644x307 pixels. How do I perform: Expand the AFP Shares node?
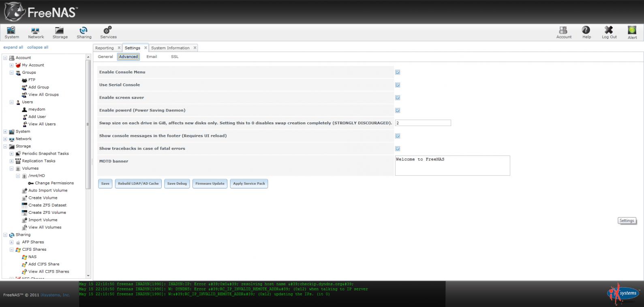tap(12, 242)
